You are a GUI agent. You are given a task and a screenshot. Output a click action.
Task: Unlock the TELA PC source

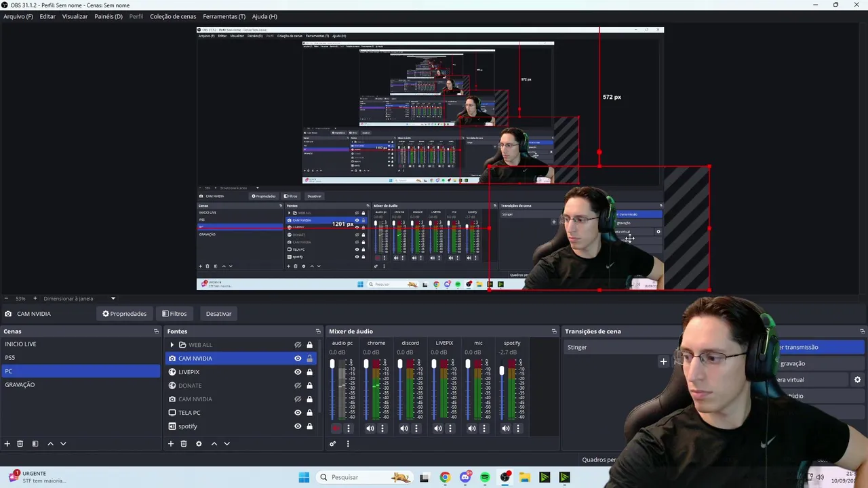pyautogui.click(x=310, y=413)
